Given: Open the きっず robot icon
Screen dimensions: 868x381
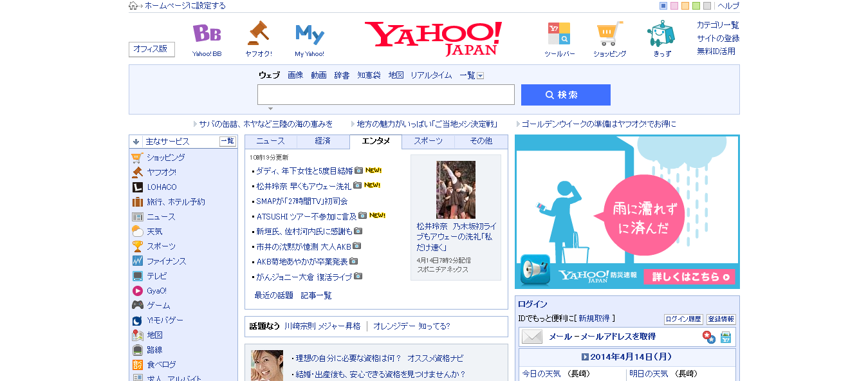Looking at the screenshot, I should 661,33.
